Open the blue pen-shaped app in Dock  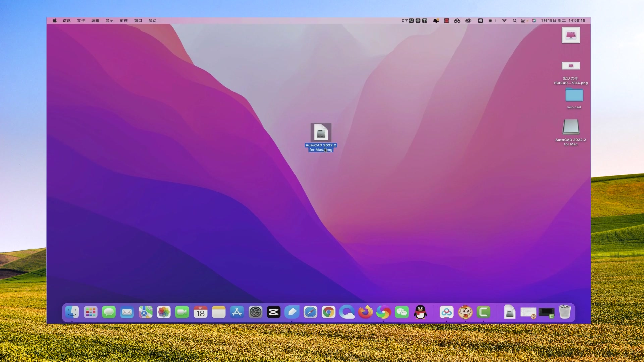click(x=292, y=312)
